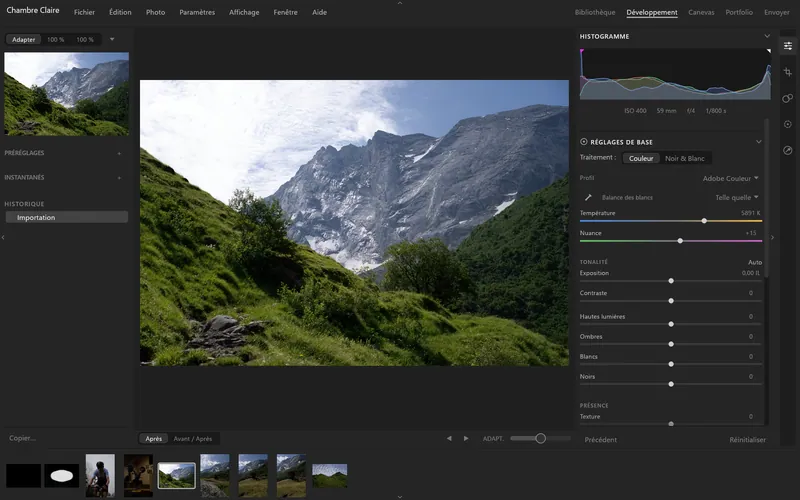Image resolution: width=800 pixels, height=500 pixels.
Task: Switch view to Après
Action: point(154,439)
